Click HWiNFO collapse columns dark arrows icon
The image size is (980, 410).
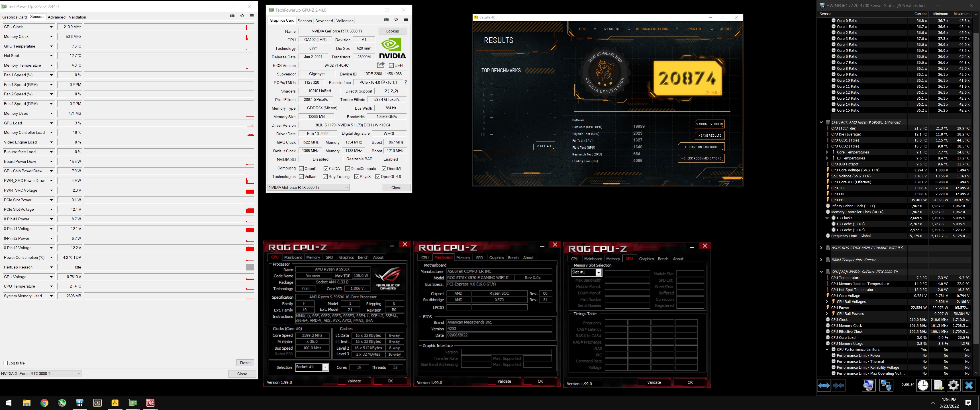coord(838,386)
